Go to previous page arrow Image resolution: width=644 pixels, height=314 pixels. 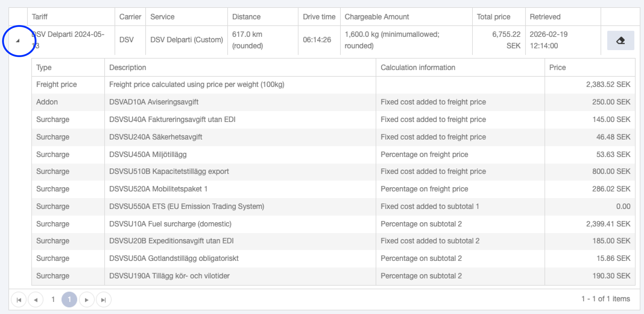pos(36,300)
